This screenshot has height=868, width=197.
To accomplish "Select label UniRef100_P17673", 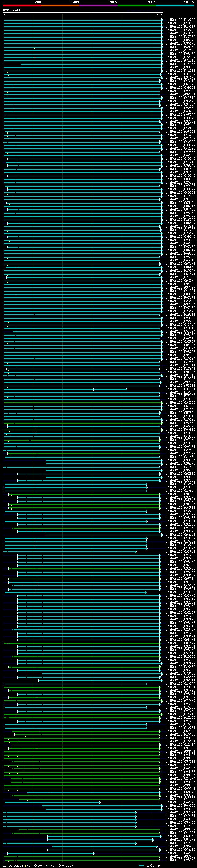I will click(x=180, y=369).
